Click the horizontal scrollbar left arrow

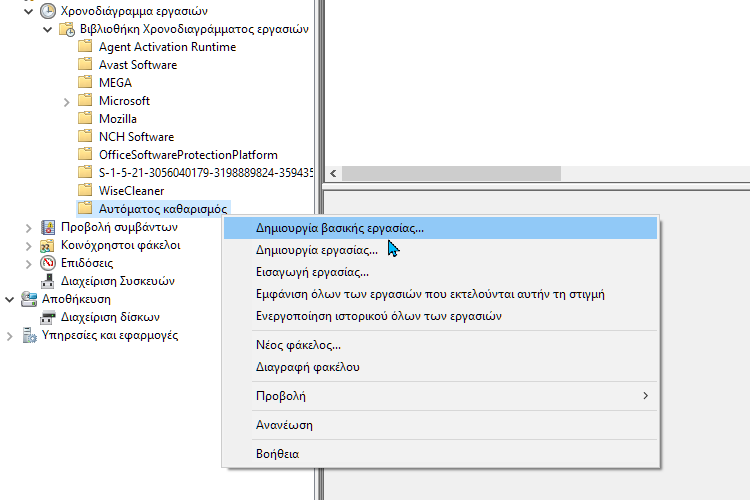(333, 173)
